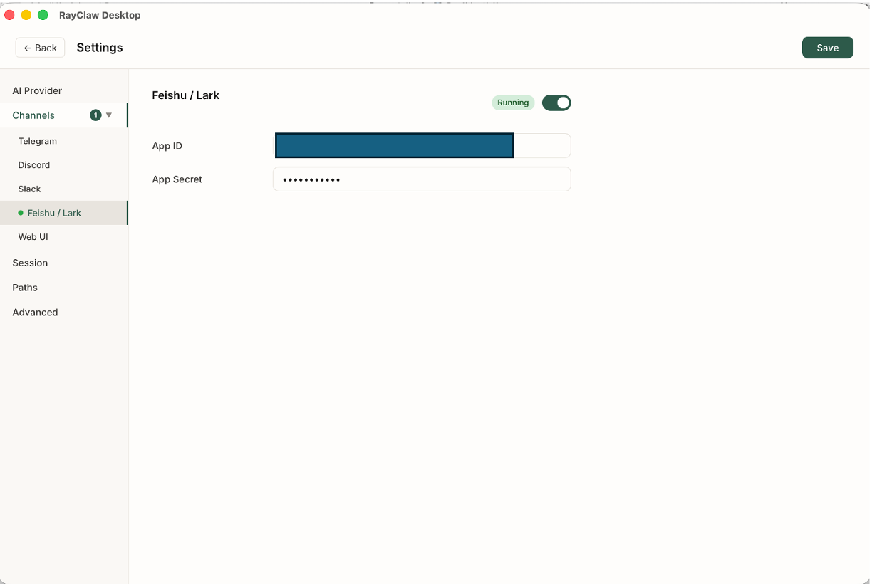Click the Channels active count badge

click(x=95, y=115)
